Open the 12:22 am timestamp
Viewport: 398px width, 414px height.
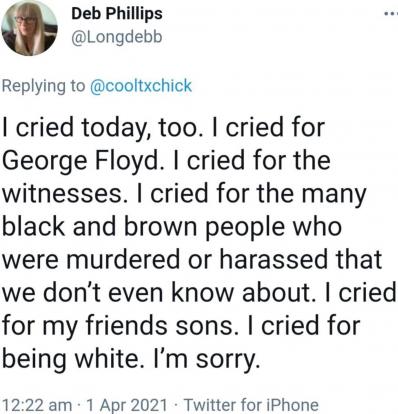tap(37, 405)
